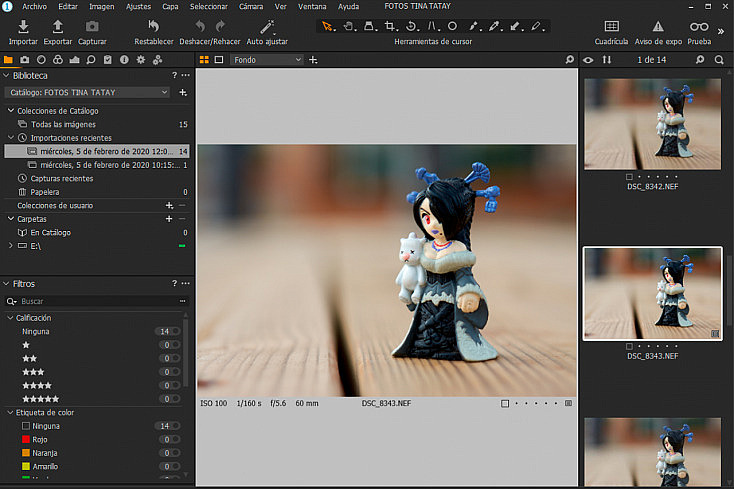734x489 pixels.
Task: Click the Importar toolbar icon
Action: click(x=23, y=27)
